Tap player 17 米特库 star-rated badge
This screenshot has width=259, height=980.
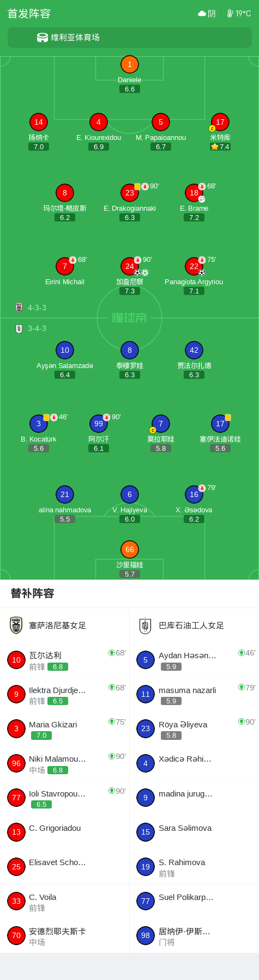220,122
